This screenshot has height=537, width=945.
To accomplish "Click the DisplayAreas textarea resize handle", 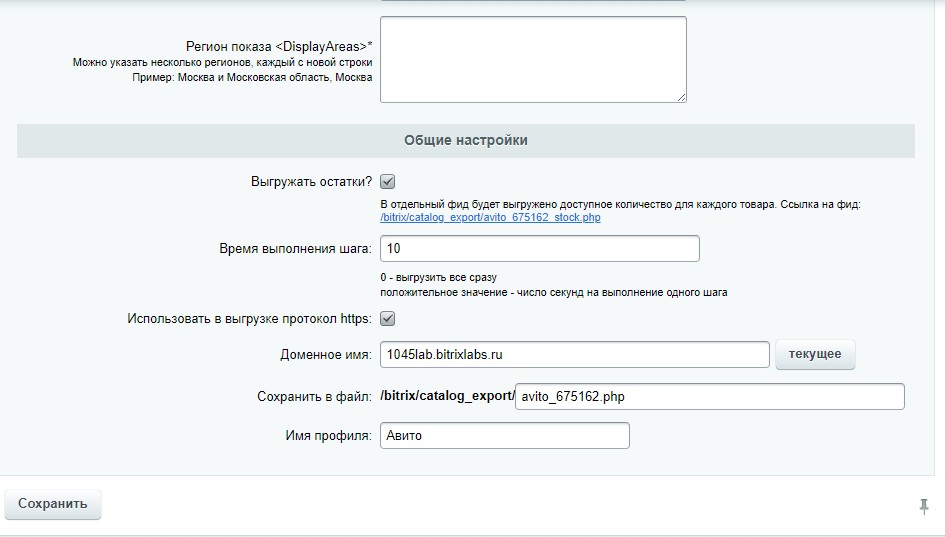I will 681,97.
